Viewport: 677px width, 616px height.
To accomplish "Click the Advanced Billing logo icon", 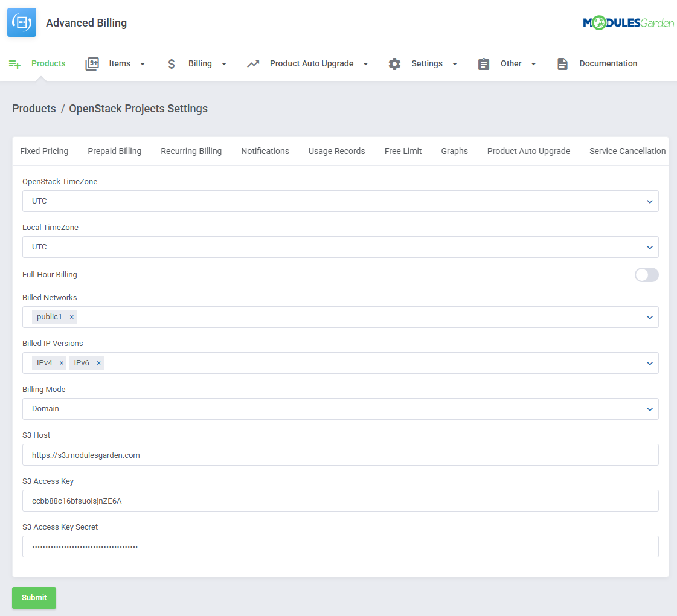I will (22, 23).
